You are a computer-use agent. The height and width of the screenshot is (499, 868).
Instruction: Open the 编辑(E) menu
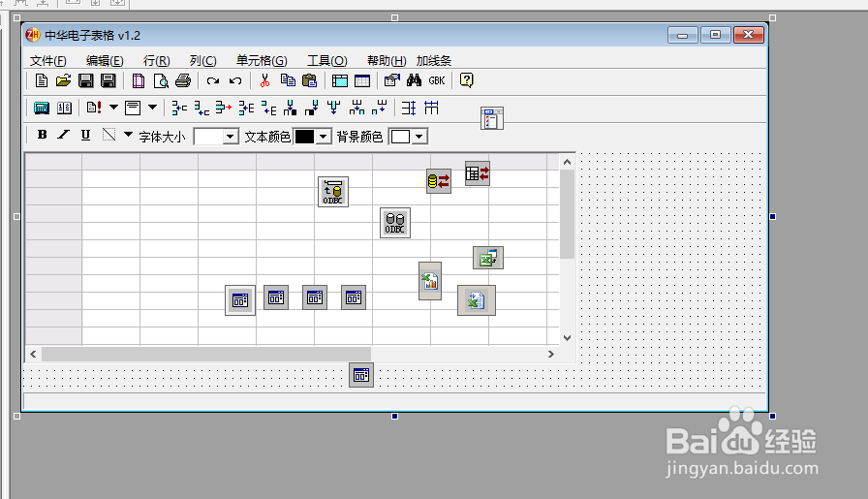click(x=105, y=61)
